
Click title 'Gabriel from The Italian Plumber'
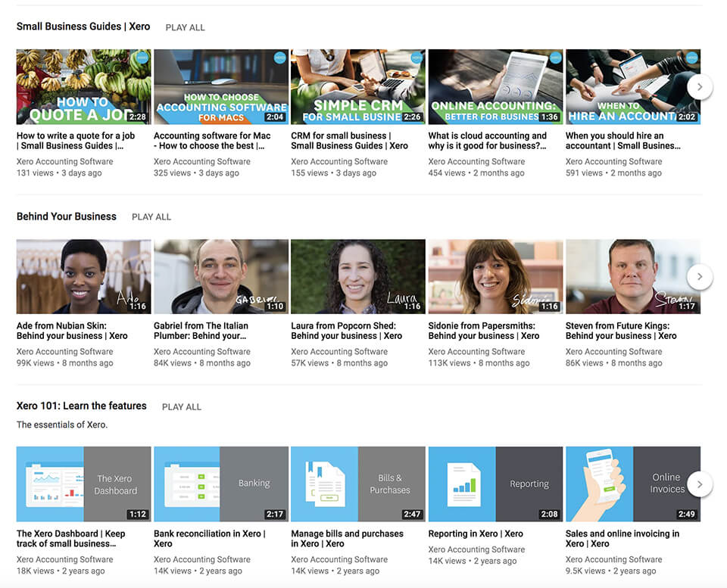click(201, 331)
